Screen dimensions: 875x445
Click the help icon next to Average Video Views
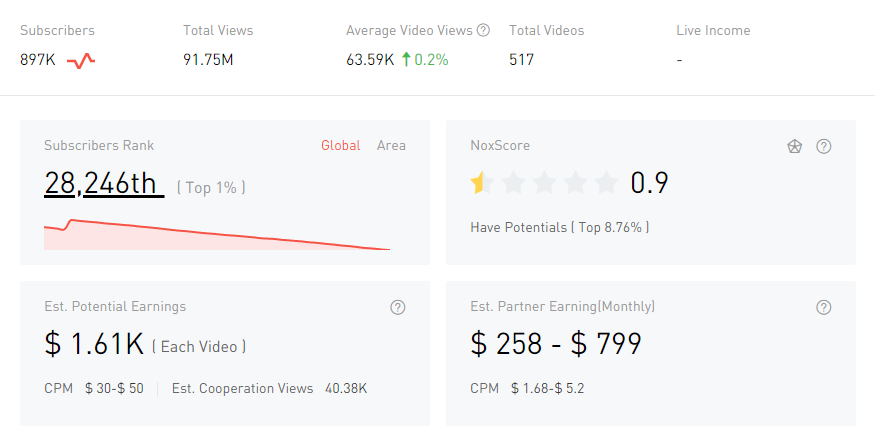pos(483,31)
